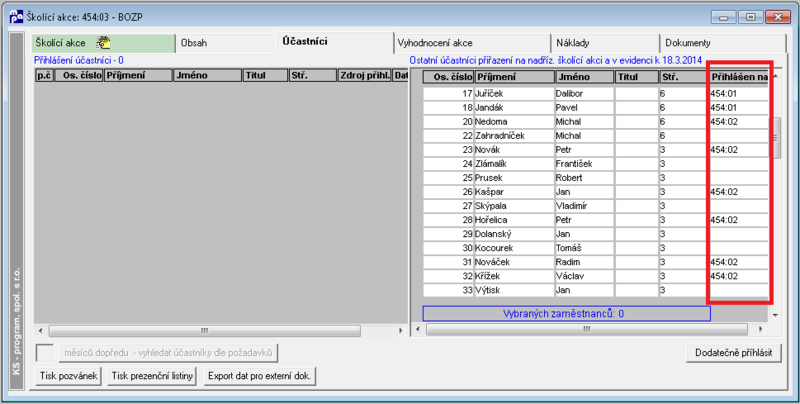Select the row with surname Nováček
Image resolution: width=800 pixels, height=404 pixels.
tap(595, 262)
